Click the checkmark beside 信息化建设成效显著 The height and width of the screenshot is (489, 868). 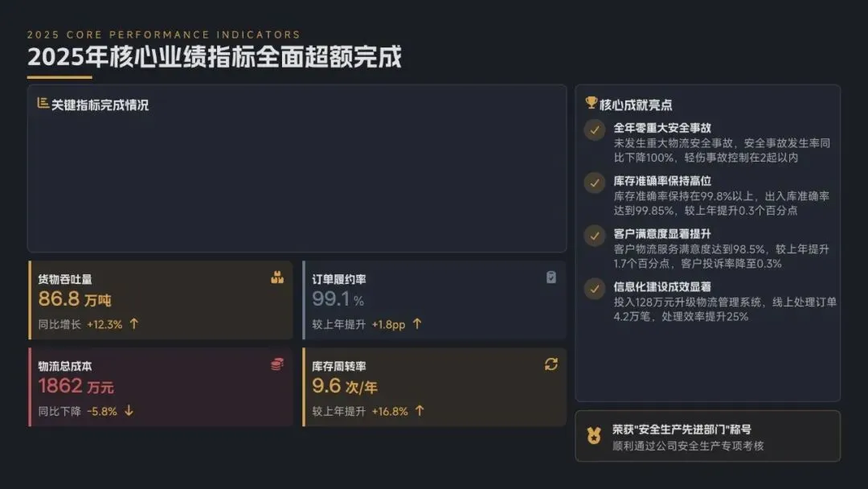click(x=595, y=289)
